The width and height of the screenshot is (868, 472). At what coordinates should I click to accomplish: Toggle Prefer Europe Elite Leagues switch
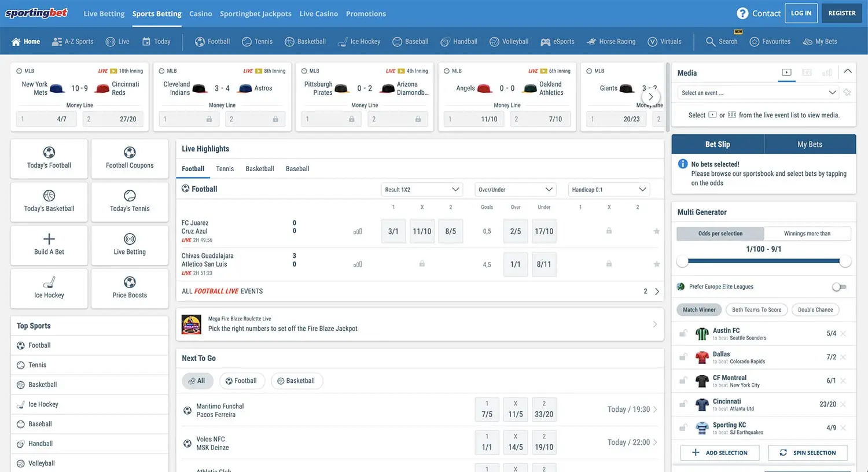[x=839, y=287]
